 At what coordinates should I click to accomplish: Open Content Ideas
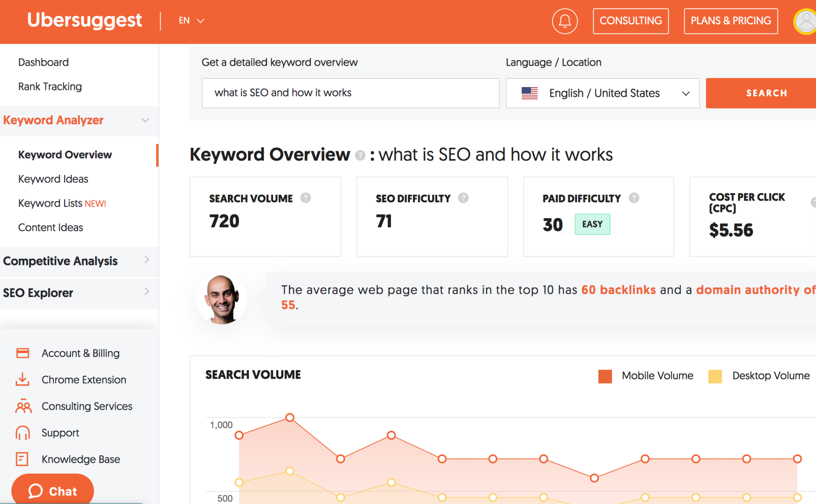point(51,227)
